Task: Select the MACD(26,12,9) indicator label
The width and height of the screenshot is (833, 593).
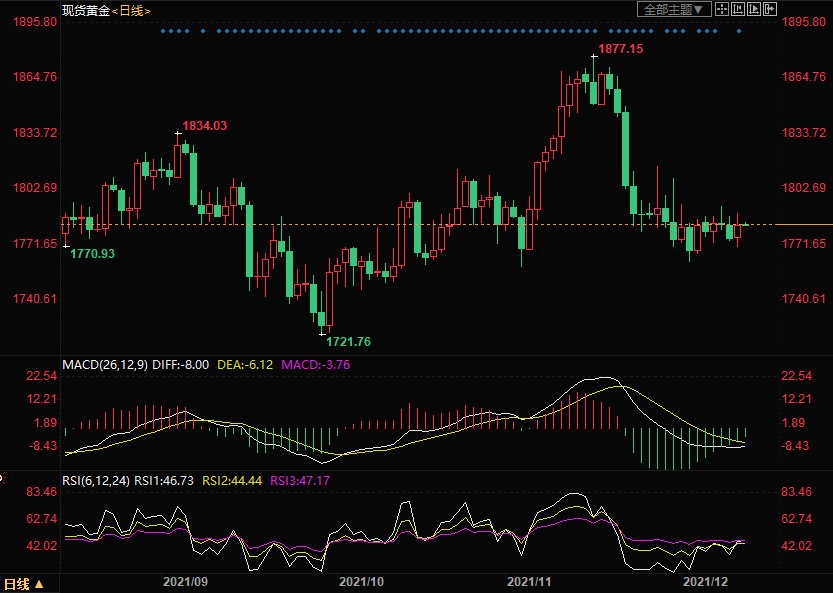Action: click(105, 365)
